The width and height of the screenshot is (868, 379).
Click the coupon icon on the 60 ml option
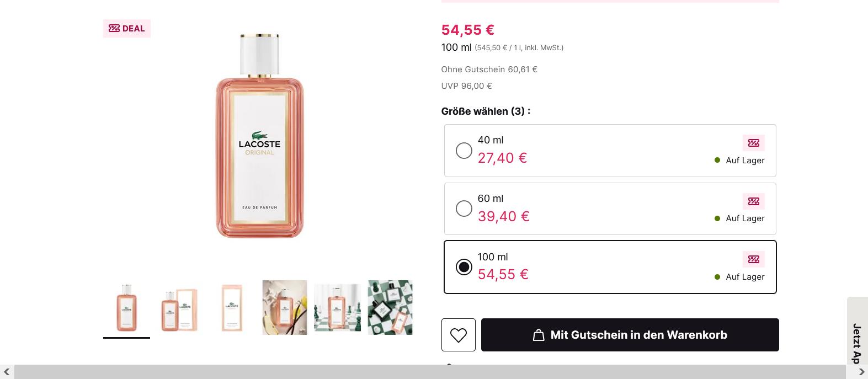(x=753, y=201)
